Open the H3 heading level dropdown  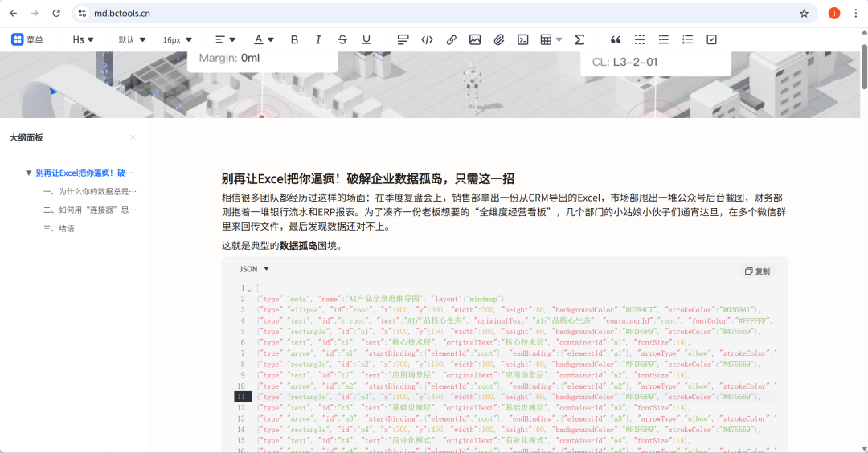[x=83, y=40]
